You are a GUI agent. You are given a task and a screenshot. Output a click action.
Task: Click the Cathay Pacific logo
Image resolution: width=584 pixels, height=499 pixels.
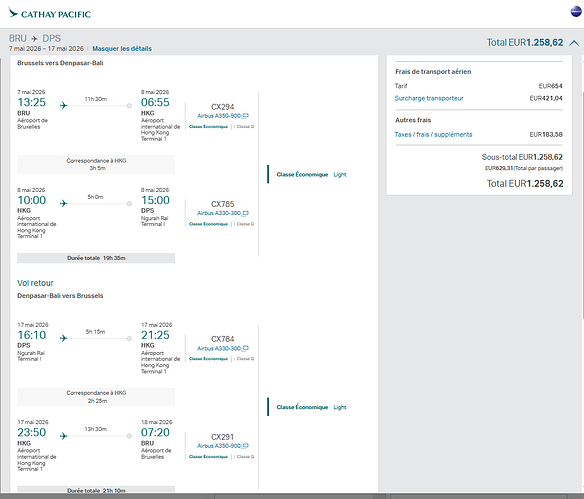[50, 13]
